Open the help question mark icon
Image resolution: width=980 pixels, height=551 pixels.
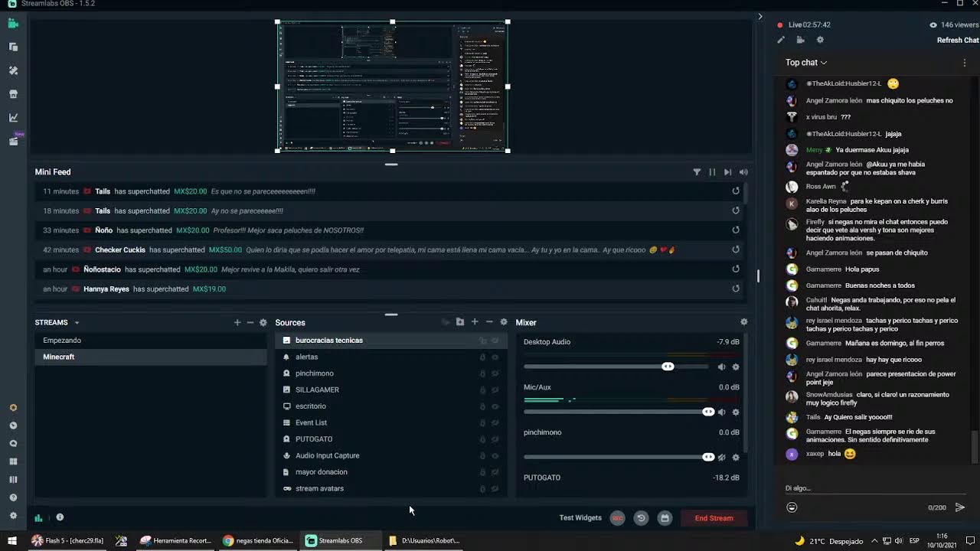[13, 497]
